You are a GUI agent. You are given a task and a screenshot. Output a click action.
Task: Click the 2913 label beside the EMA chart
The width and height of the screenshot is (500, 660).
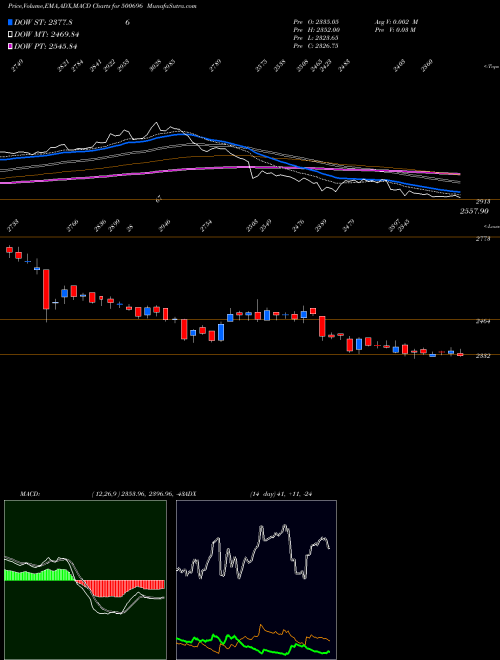(x=483, y=202)
